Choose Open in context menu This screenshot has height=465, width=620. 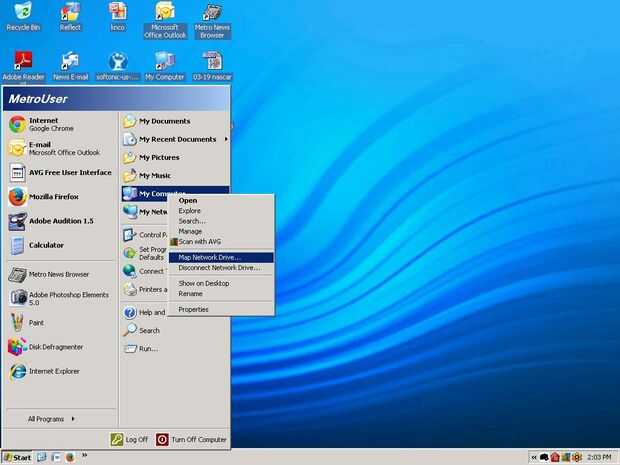[221, 200]
